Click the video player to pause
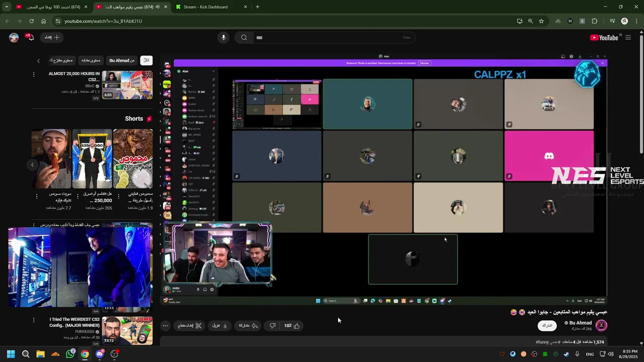Image resolution: width=644 pixels, height=362 pixels. pos(384,178)
